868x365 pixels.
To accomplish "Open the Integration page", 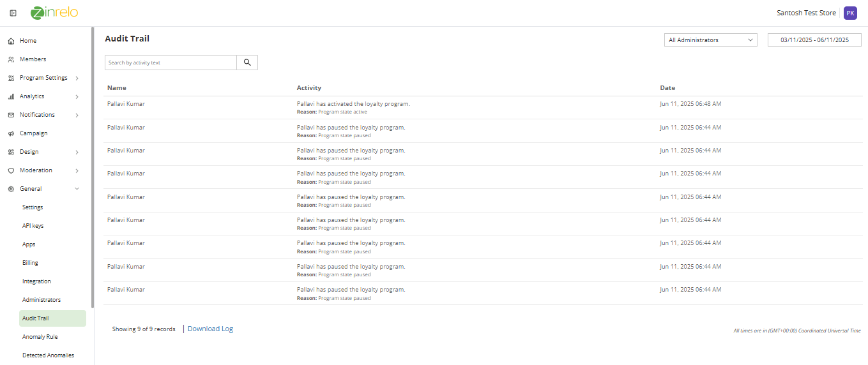I will coord(36,281).
